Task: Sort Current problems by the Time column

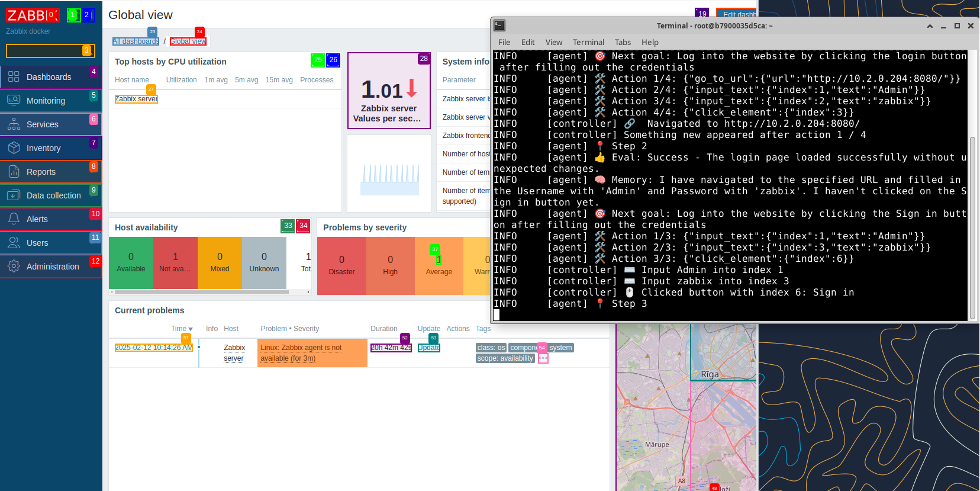Action: [182, 329]
